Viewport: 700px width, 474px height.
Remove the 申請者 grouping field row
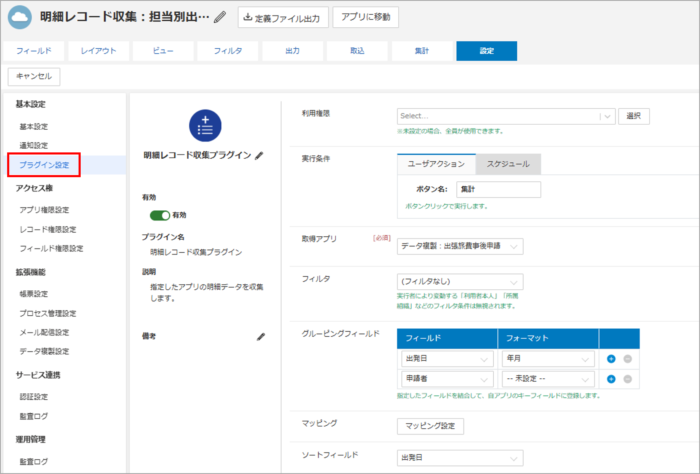627,379
